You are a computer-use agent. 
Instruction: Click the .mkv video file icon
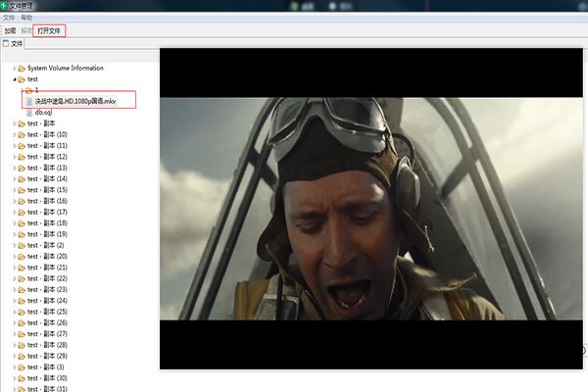[x=29, y=102]
